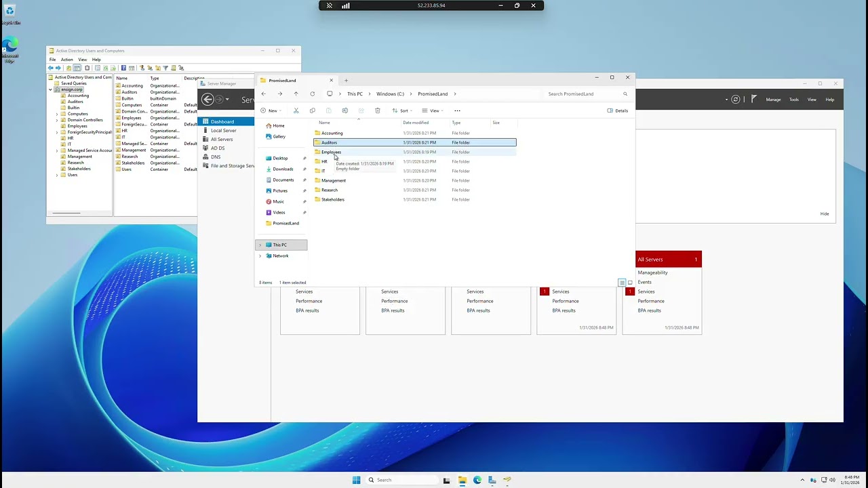Click the Server Manager back arrow button
The image size is (868, 488).
[x=208, y=100]
